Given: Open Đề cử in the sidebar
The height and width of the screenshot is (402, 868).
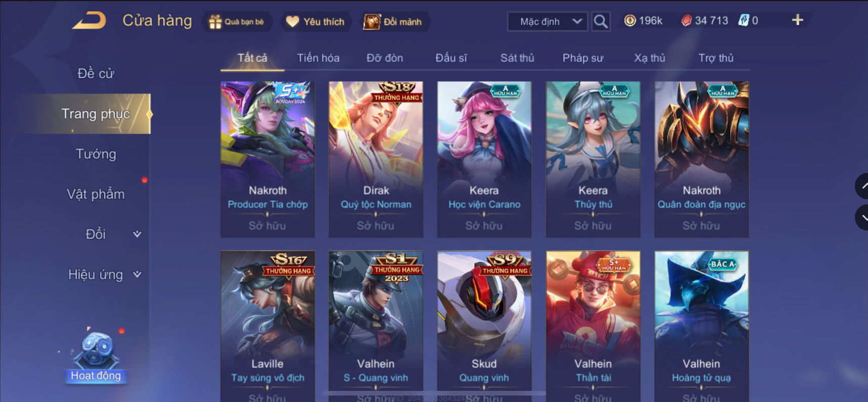Looking at the screenshot, I should point(96,73).
